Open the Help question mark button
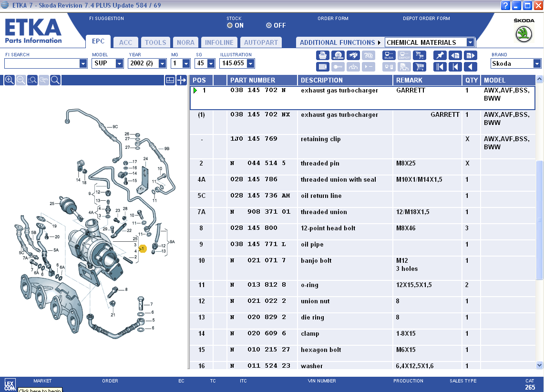This screenshot has height=392, width=544. coord(506,5)
